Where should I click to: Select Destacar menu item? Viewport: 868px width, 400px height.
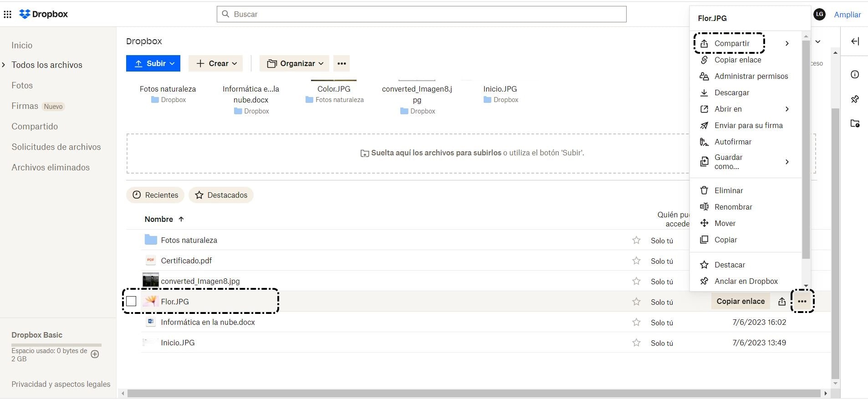(730, 265)
